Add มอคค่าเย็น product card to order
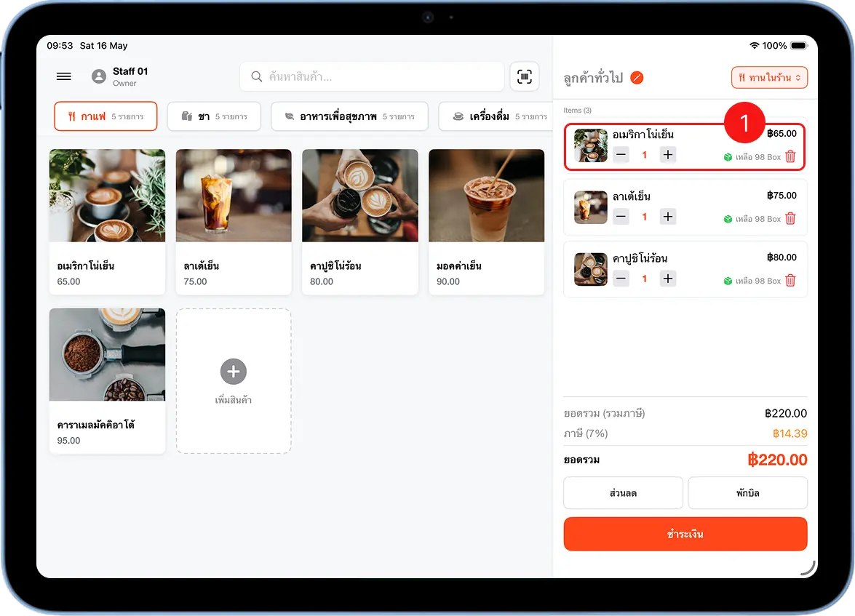855x616 pixels. pos(486,222)
